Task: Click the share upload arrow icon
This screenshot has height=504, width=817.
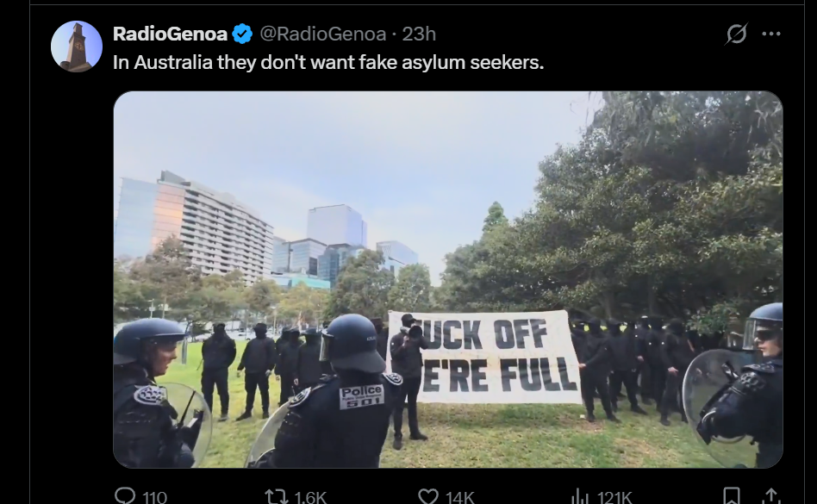Action: (771, 496)
